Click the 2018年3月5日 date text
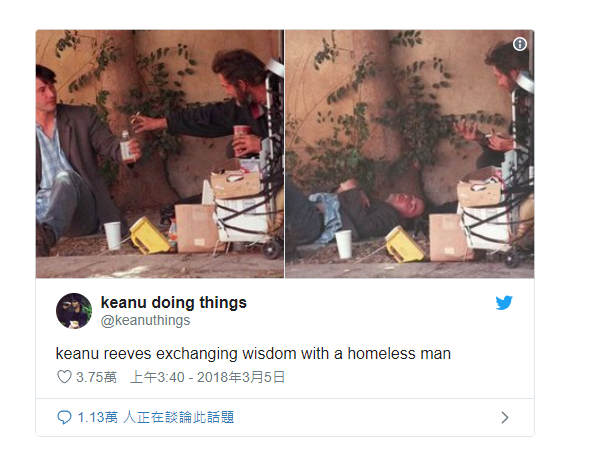591x455 pixels. point(241,377)
